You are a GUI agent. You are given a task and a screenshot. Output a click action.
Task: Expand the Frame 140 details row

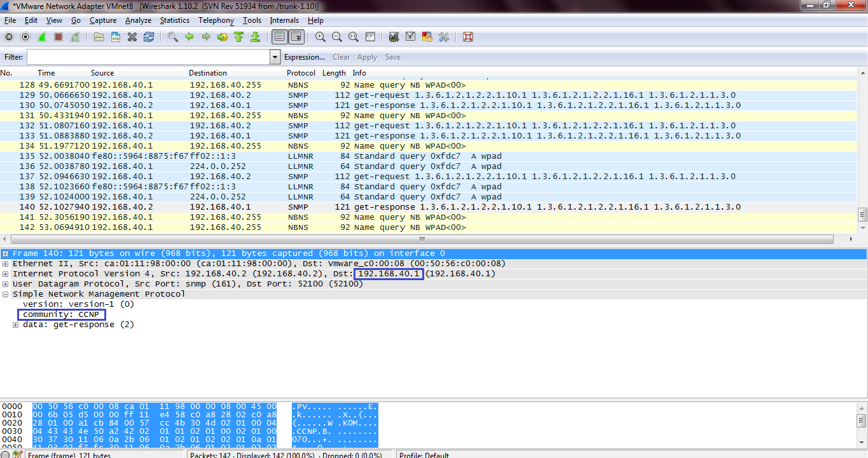pos(6,253)
